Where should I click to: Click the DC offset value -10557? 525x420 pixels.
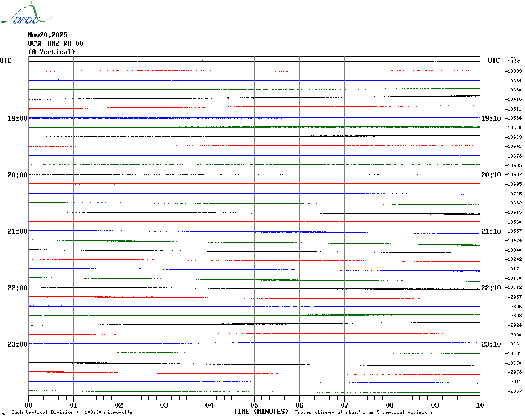513,231
